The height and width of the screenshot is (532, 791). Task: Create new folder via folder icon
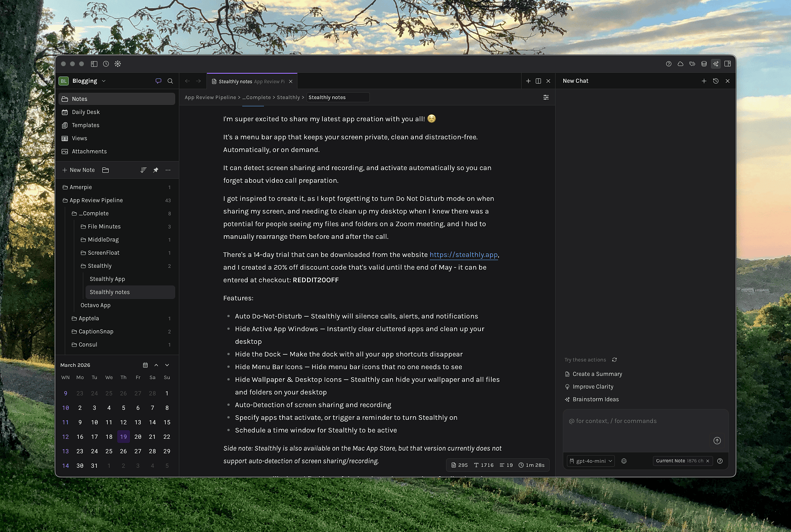(105, 170)
